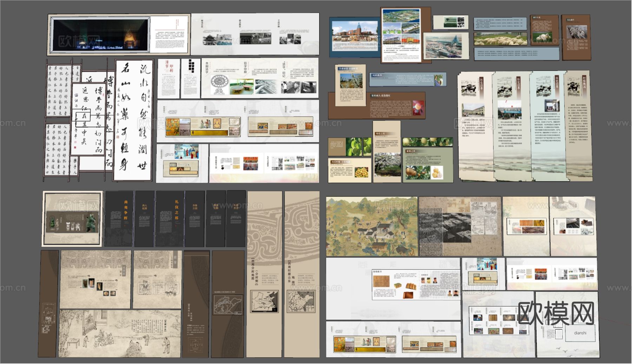Click the dianshi label text

580,332
